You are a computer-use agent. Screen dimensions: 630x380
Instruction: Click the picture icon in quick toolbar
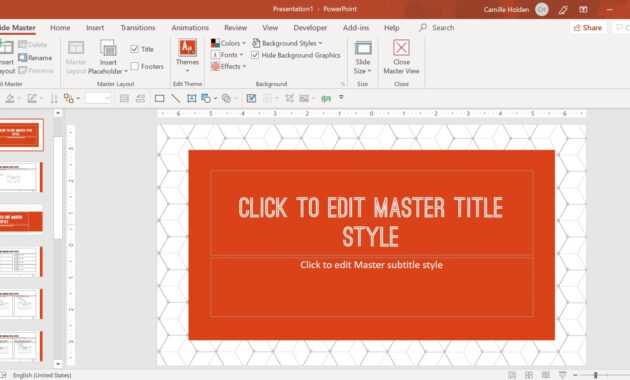pos(304,98)
